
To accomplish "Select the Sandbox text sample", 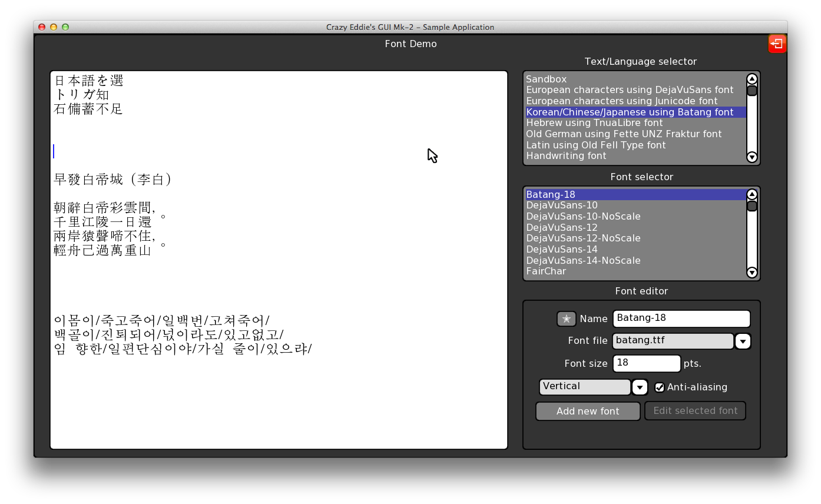I will click(546, 78).
